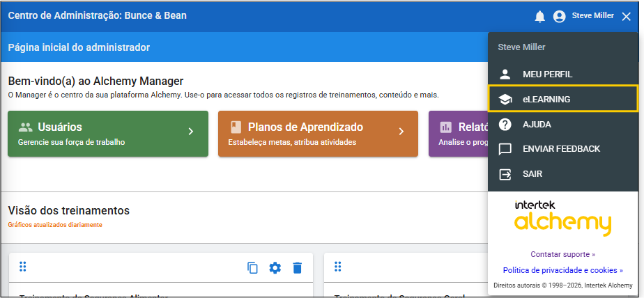The image size is (644, 298).
Task: Click the Steve Miller name in top bar
Action: [593, 16]
